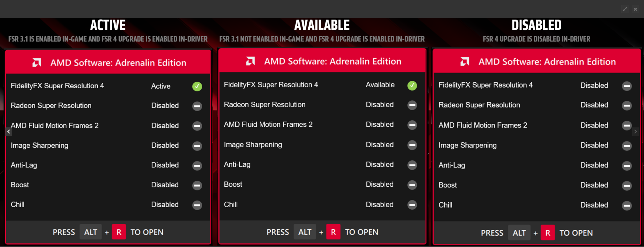The width and height of the screenshot is (644, 247).
Task: Click Image Sharpening minus icon in Available panel
Action: tap(412, 145)
